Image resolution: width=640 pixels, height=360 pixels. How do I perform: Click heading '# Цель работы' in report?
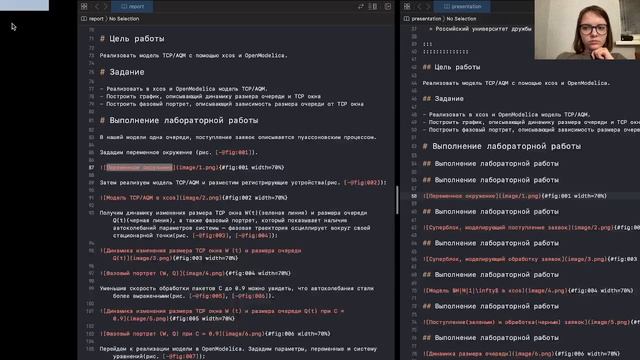[x=132, y=39]
